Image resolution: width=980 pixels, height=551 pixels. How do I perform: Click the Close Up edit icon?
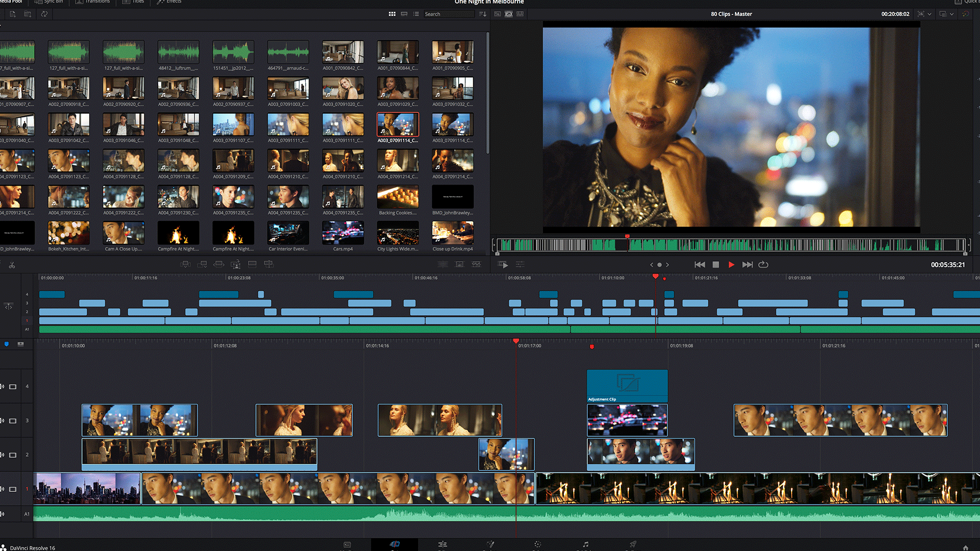(235, 264)
